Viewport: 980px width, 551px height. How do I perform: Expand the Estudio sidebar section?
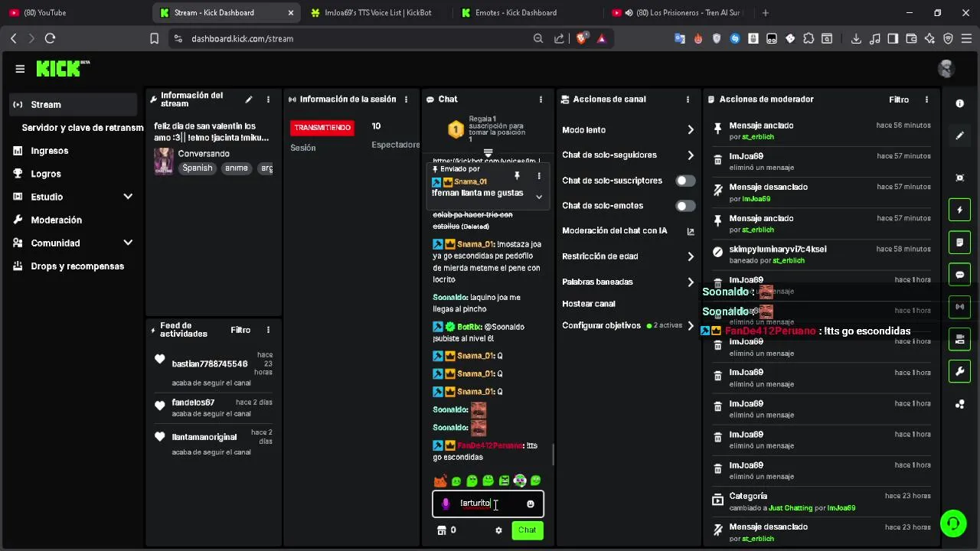pos(128,197)
